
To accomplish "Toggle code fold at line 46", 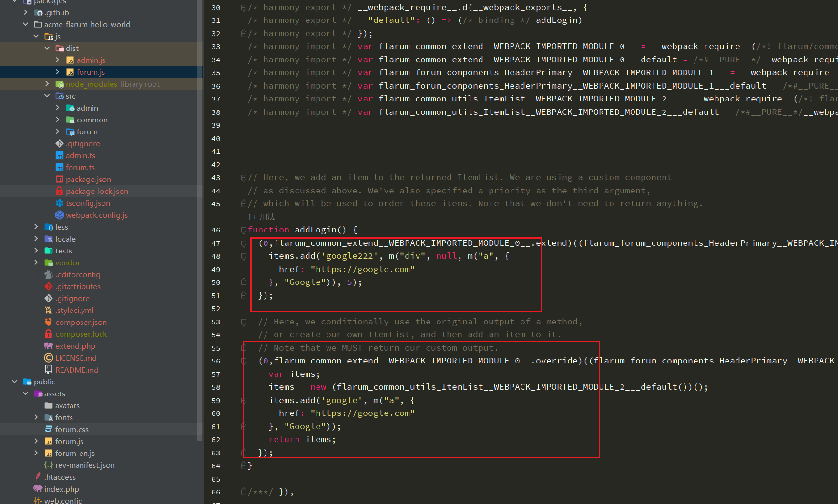I will pyautogui.click(x=244, y=230).
